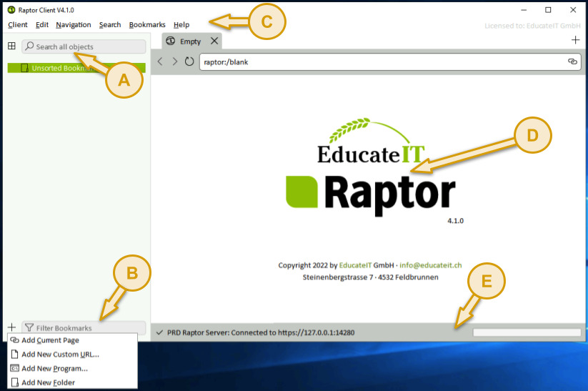Open the Help menu

[x=181, y=25]
